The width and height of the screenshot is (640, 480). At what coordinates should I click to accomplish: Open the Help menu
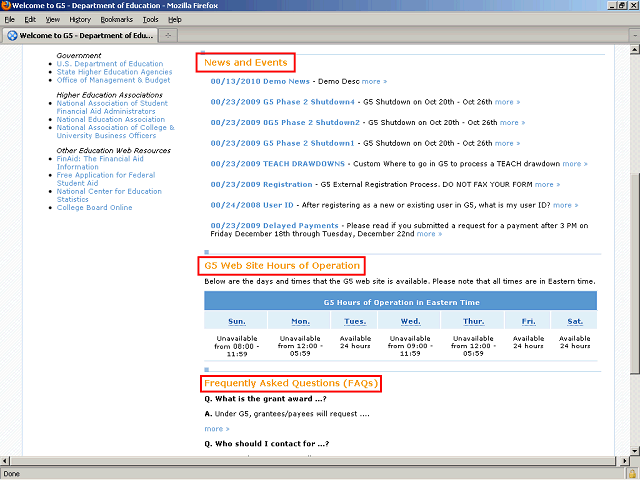pyautogui.click(x=175, y=20)
